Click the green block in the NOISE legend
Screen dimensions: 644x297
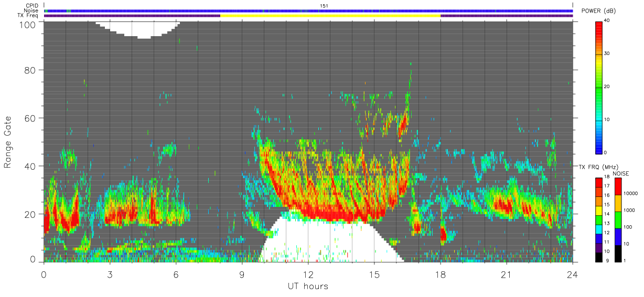(x=618, y=220)
